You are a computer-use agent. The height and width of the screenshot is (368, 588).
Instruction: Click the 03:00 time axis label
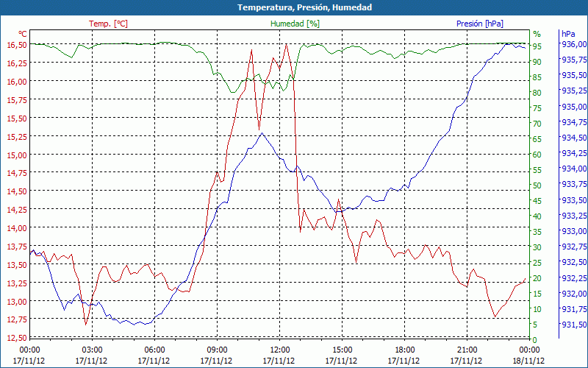point(92,350)
